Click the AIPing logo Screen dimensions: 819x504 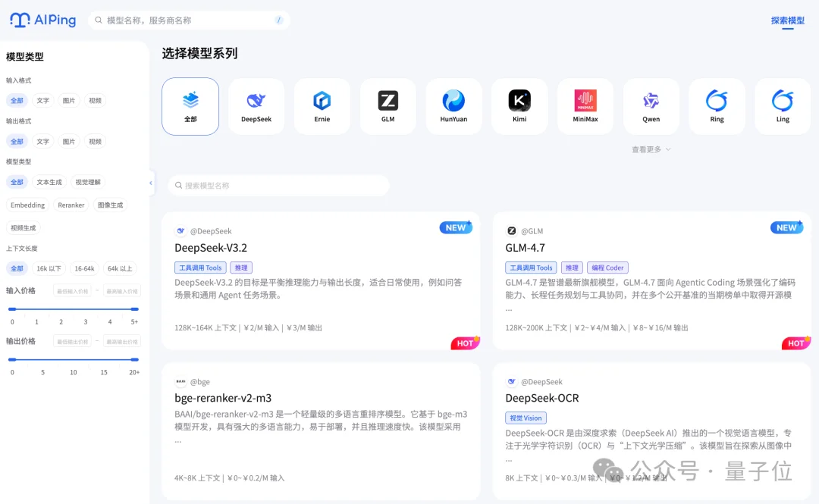tap(43, 20)
